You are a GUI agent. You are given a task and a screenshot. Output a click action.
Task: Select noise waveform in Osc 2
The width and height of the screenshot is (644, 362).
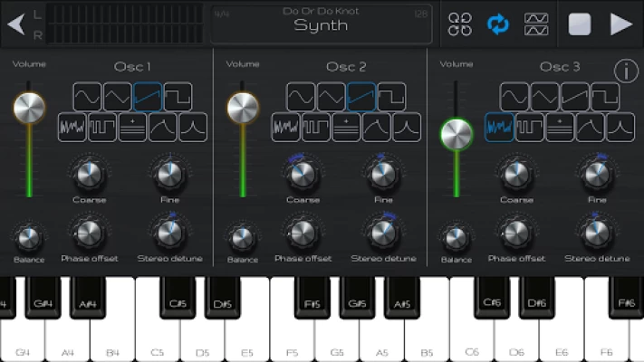click(285, 128)
